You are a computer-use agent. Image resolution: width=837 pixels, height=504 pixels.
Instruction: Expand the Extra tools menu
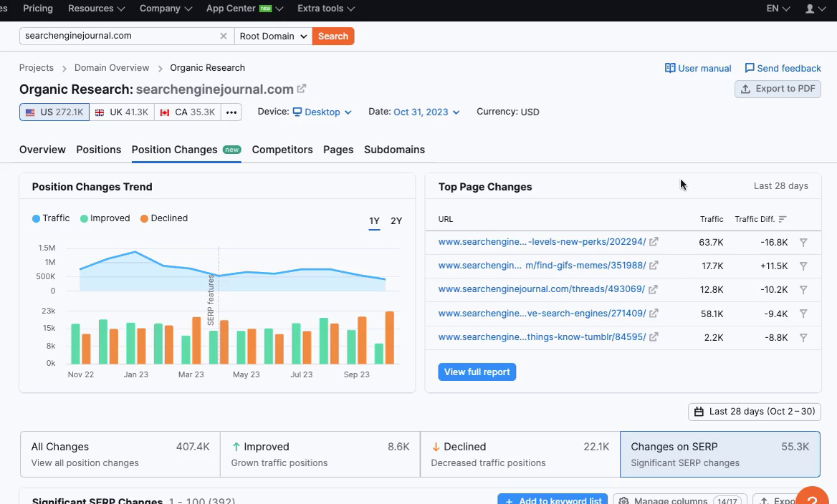click(325, 9)
